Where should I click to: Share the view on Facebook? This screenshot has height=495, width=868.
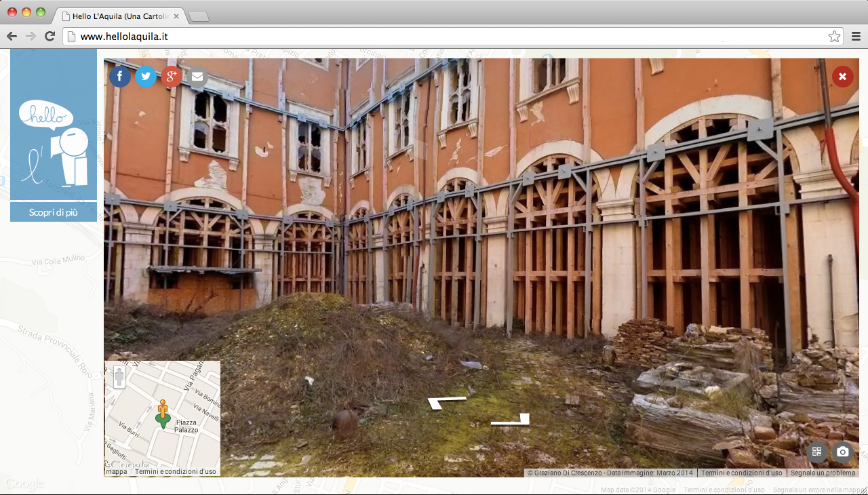(x=120, y=77)
